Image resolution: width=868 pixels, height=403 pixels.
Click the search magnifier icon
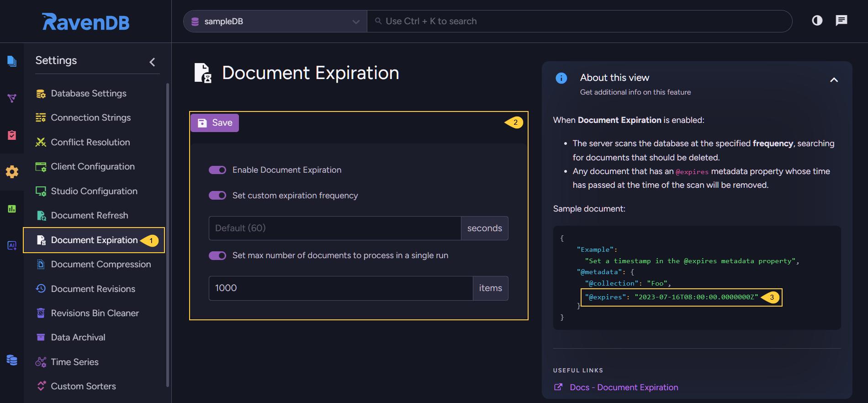point(378,21)
